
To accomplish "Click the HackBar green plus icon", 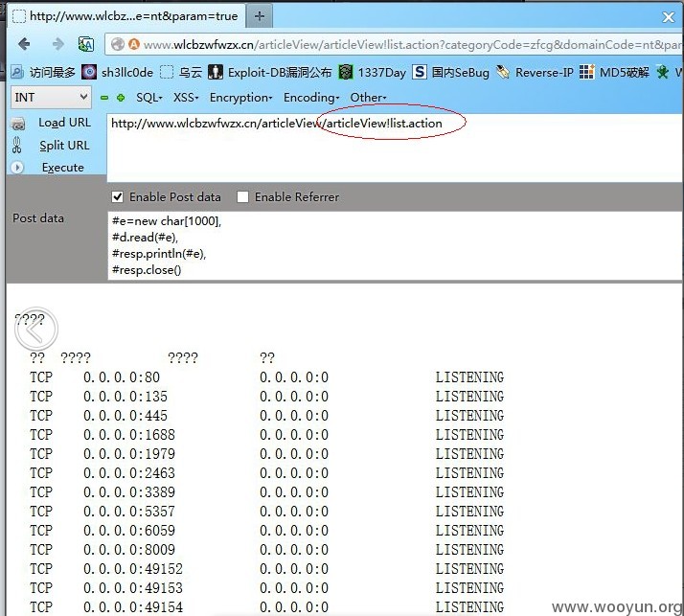I will pos(121,98).
